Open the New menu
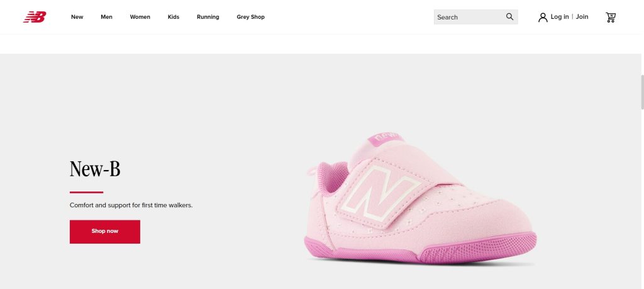The height and width of the screenshot is (289, 644). pyautogui.click(x=77, y=17)
